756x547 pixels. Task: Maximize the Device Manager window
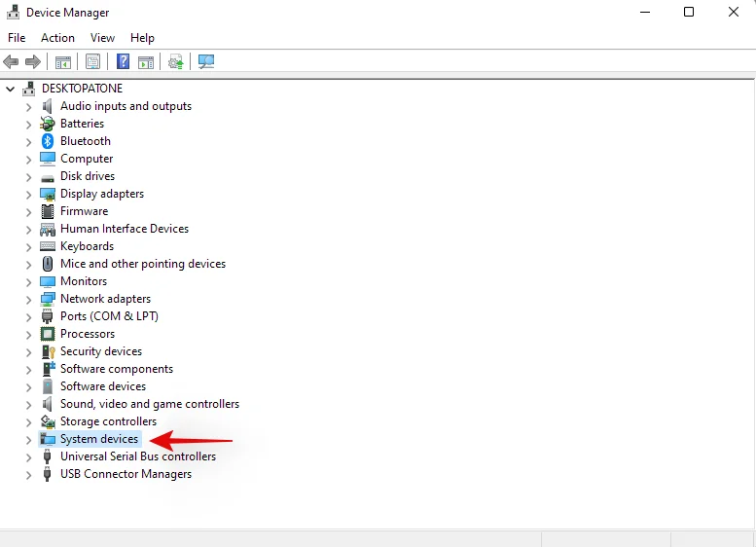click(689, 12)
